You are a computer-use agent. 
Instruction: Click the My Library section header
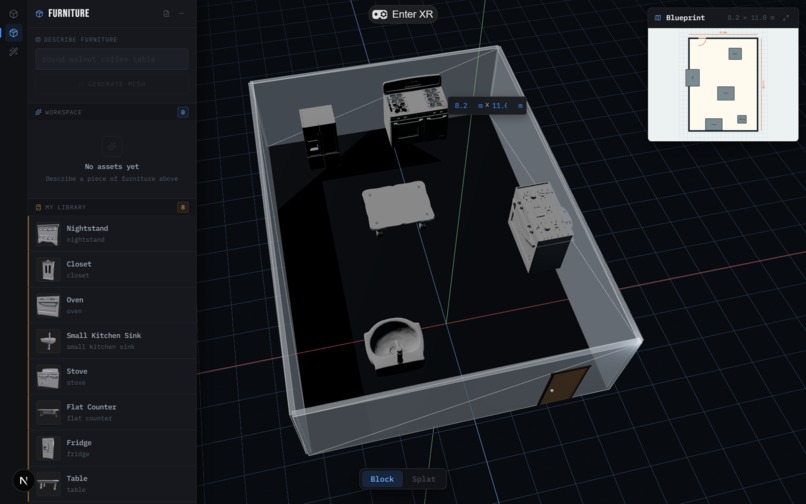[x=112, y=207]
